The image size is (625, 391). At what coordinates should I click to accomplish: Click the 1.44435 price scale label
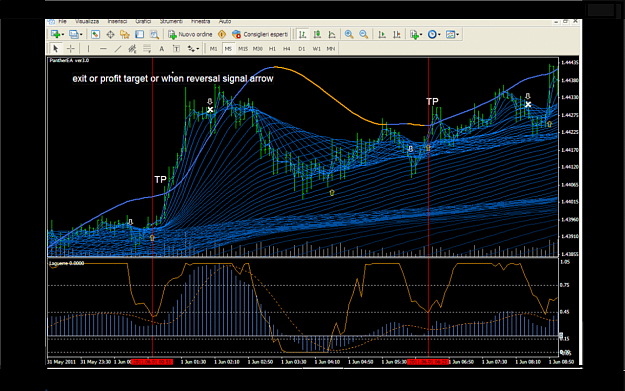[570, 63]
